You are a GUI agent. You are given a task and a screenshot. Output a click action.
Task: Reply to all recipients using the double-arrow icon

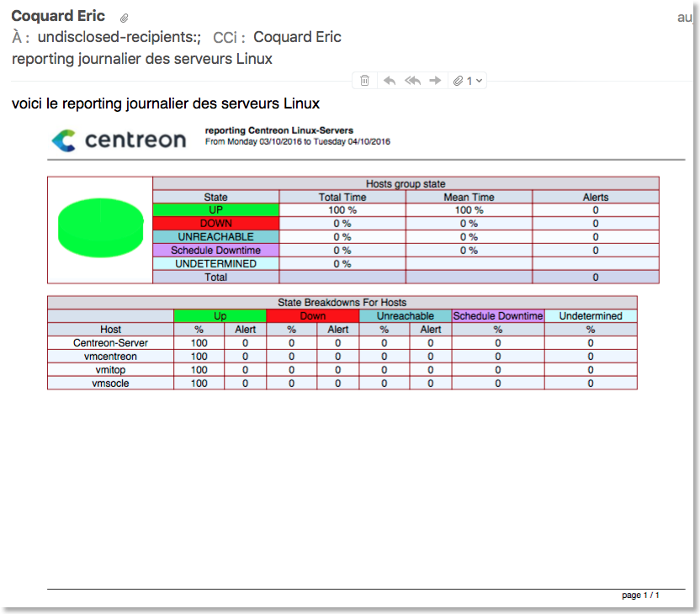click(412, 80)
